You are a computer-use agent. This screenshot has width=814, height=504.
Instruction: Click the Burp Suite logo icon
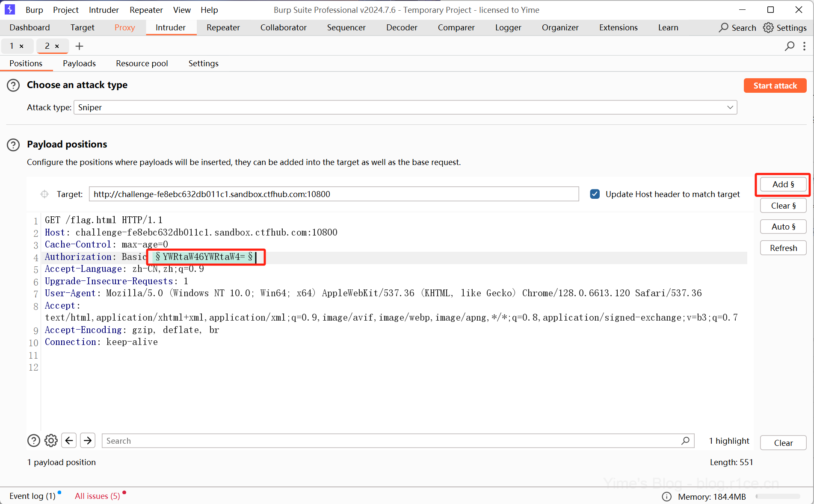[10, 9]
